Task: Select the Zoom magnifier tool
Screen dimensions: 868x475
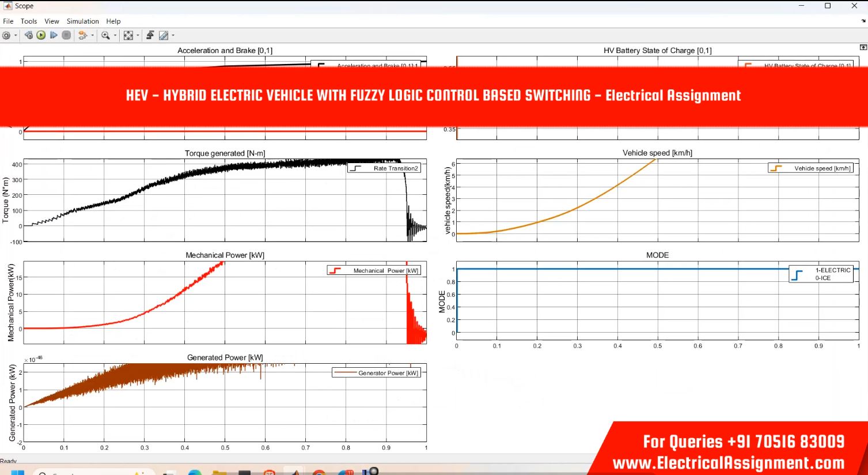Action: (105, 36)
